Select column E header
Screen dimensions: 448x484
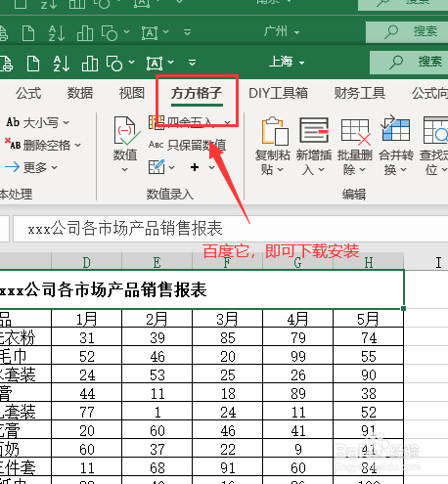[157, 262]
